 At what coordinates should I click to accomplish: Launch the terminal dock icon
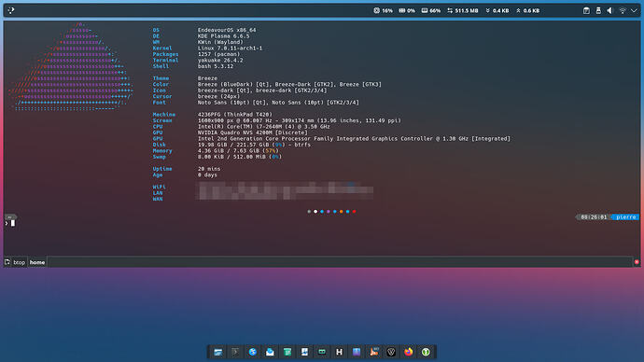click(235, 352)
